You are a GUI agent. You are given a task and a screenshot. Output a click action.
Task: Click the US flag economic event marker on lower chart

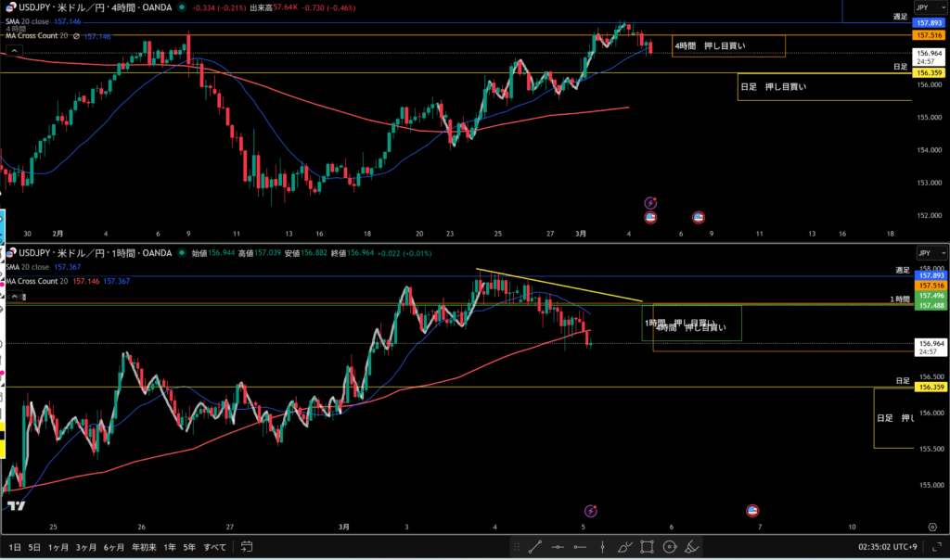point(752,510)
